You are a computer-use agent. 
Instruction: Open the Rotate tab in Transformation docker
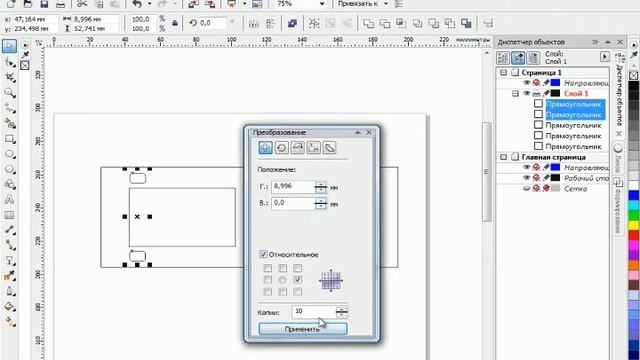(281, 147)
